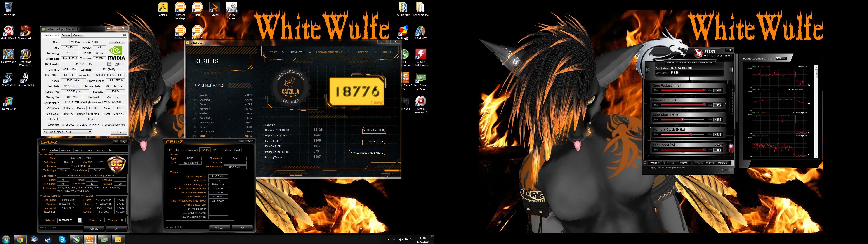Viewport: 868px width, 244px height.
Task: Launch the 3DMark Vantage shortcut
Action: pos(180,10)
